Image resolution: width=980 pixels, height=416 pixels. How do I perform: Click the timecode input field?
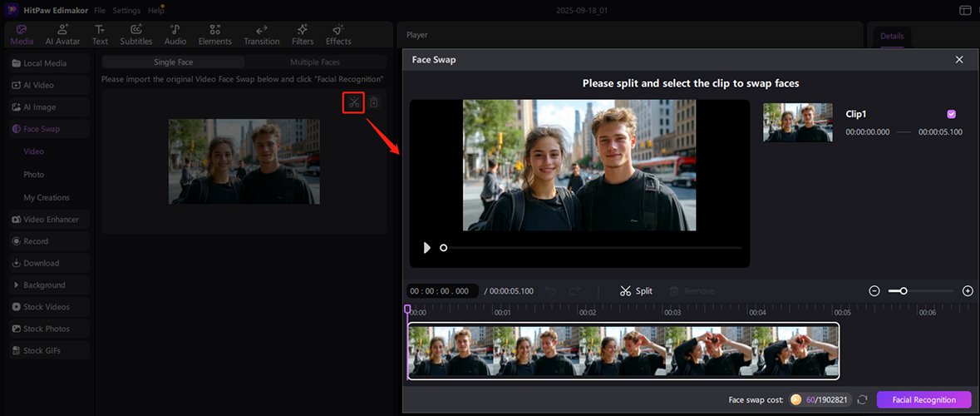tap(442, 291)
